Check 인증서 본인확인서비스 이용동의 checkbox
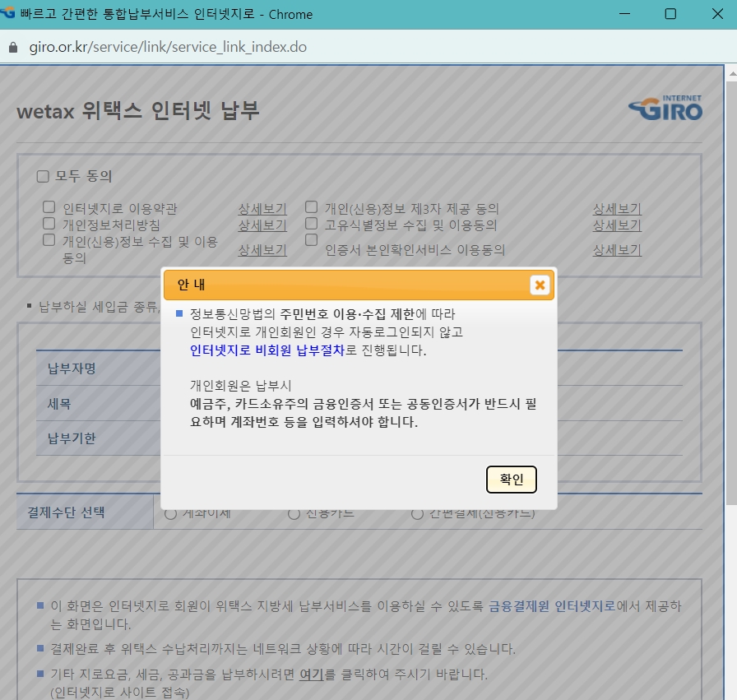737x700 pixels. 311,239
